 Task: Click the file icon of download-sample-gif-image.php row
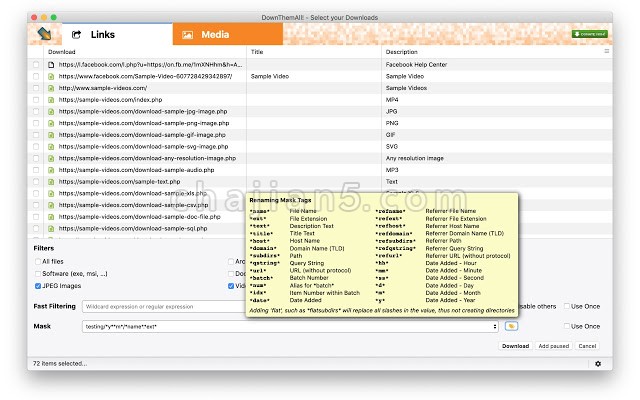point(51,135)
